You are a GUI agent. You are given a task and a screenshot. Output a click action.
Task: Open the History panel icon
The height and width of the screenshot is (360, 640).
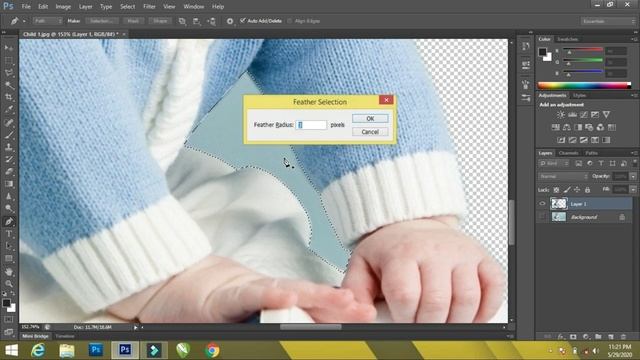(526, 46)
